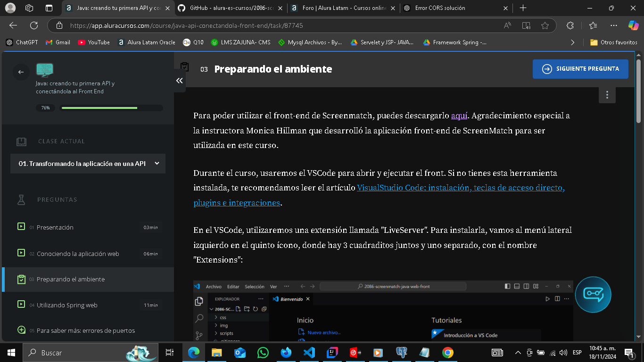Click the Siguiente Pregunta button

(580, 69)
